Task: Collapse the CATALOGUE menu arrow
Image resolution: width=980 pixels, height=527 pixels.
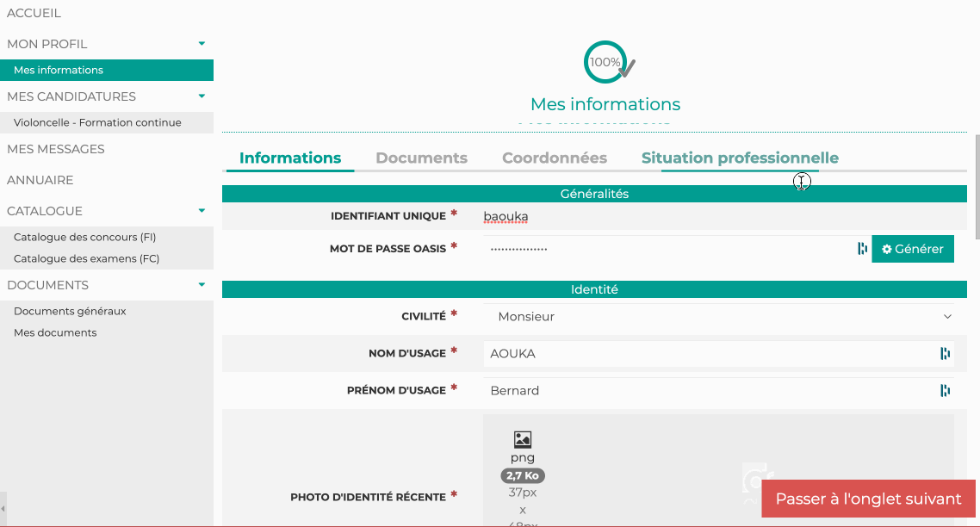Action: point(202,211)
